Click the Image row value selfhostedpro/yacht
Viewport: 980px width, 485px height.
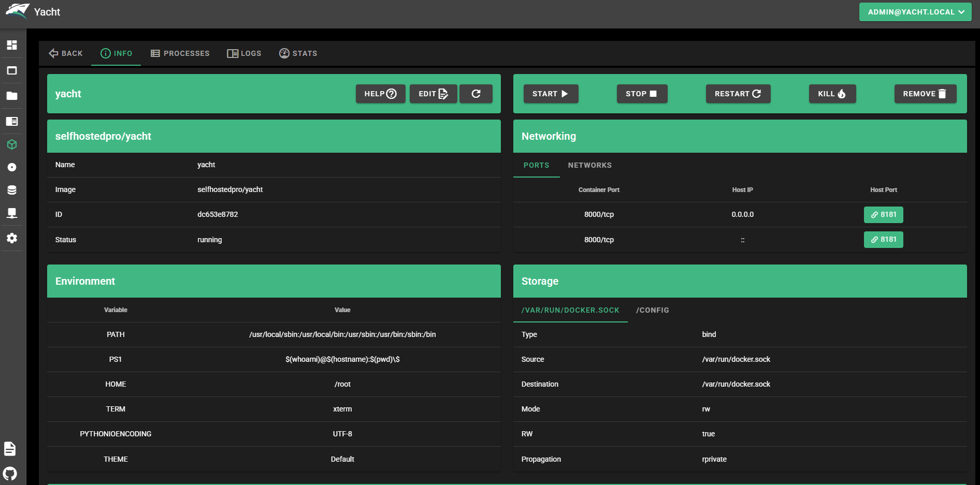[x=230, y=189]
